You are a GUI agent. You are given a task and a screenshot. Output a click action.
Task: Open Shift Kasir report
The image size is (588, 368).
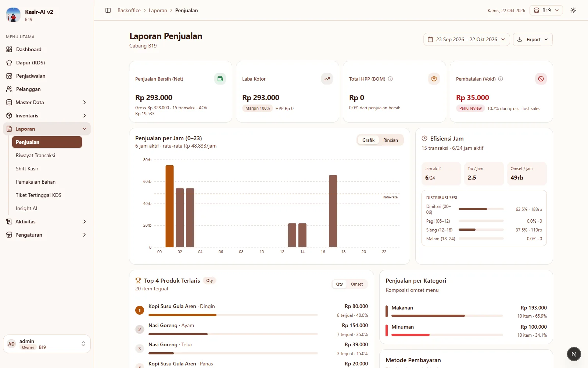click(x=47, y=169)
